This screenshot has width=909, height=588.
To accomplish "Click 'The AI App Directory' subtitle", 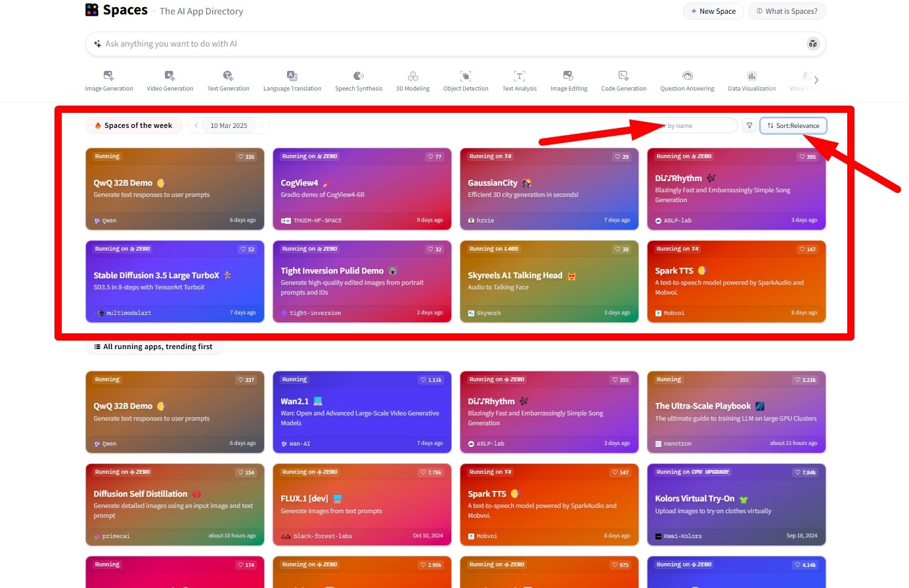I will (202, 11).
